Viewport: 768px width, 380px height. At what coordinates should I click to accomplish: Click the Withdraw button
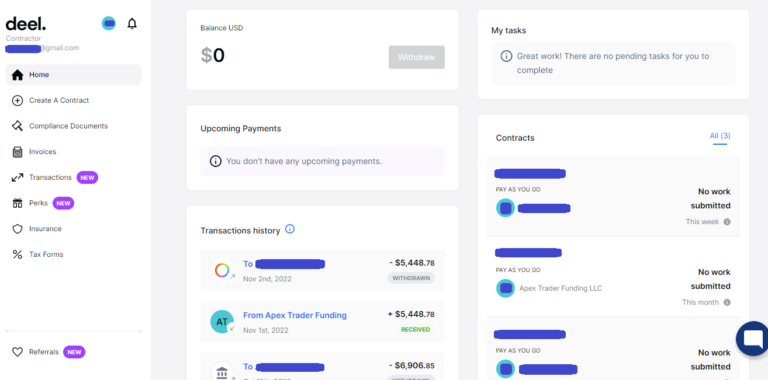click(x=416, y=57)
